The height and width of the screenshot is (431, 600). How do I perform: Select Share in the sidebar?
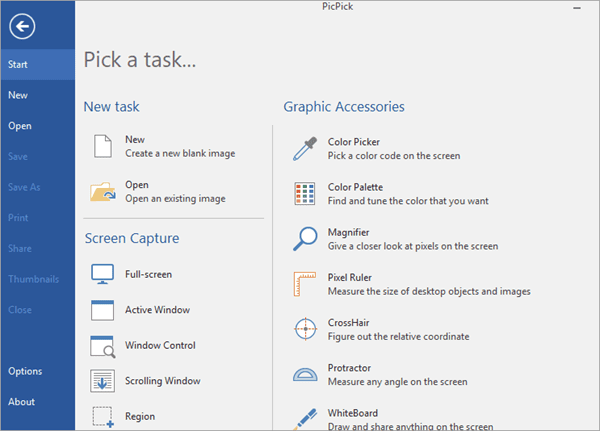38,248
